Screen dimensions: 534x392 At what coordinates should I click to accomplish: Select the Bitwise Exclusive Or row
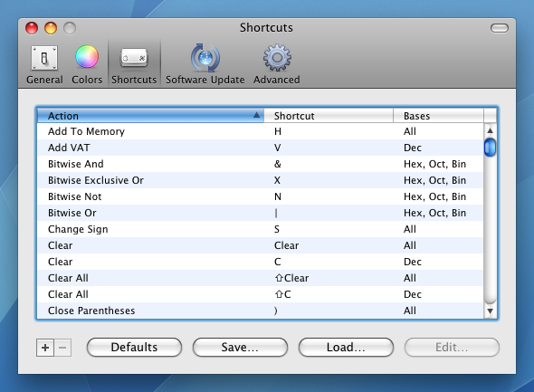(260, 180)
